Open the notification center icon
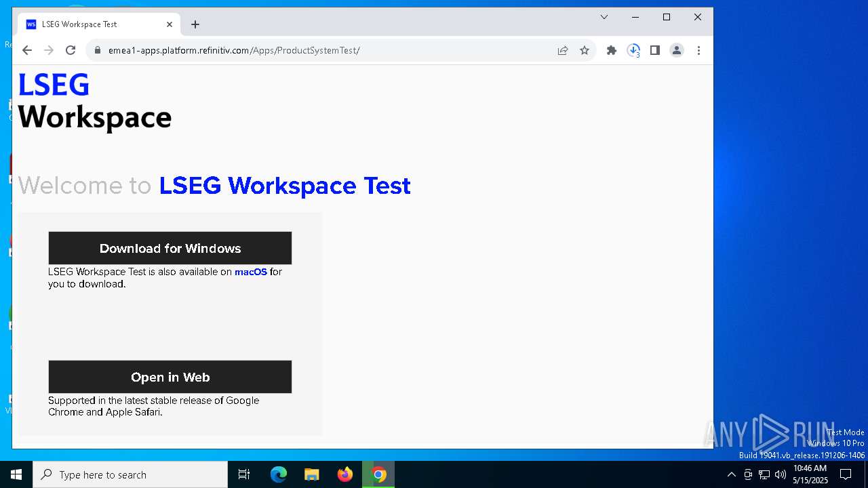Viewport: 868px width, 488px height. (x=846, y=474)
